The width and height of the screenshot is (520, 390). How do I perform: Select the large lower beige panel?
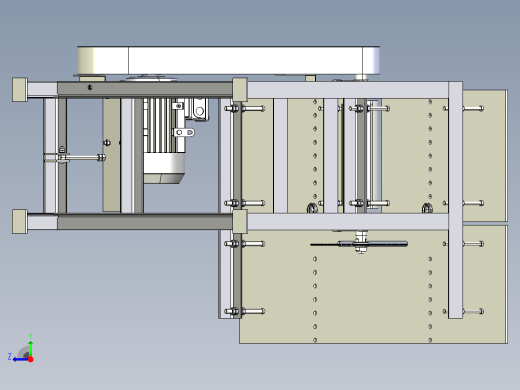(x=373, y=284)
